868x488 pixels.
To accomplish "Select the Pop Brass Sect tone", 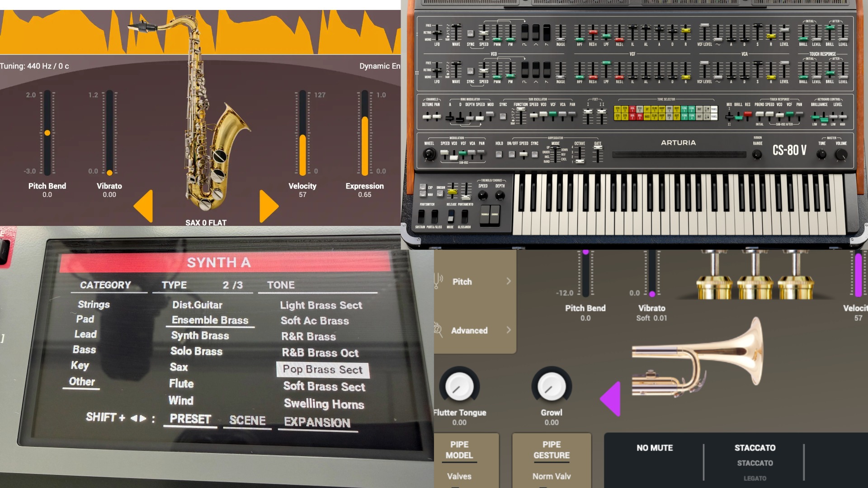I will click(x=322, y=370).
